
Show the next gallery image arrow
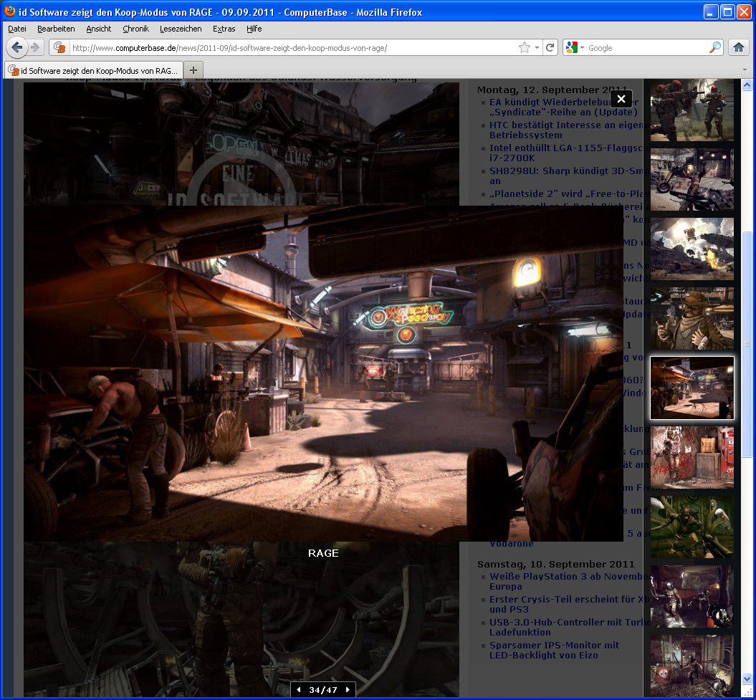click(x=348, y=690)
